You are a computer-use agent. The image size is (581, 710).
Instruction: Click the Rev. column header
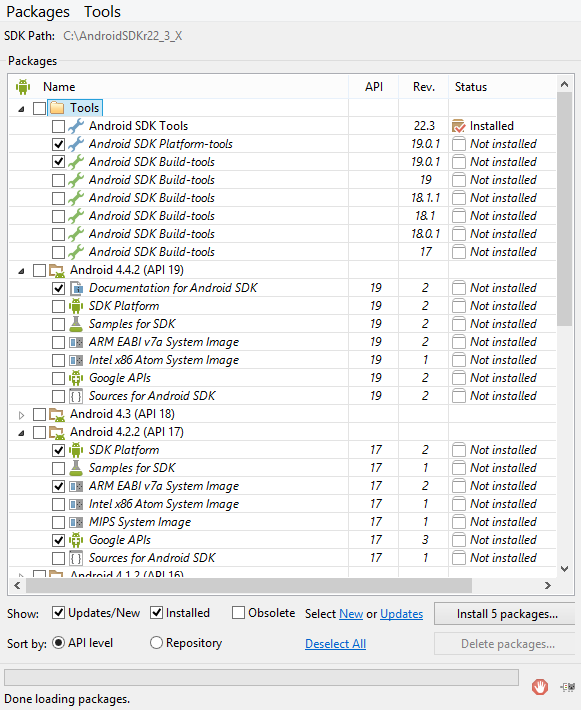tap(424, 86)
